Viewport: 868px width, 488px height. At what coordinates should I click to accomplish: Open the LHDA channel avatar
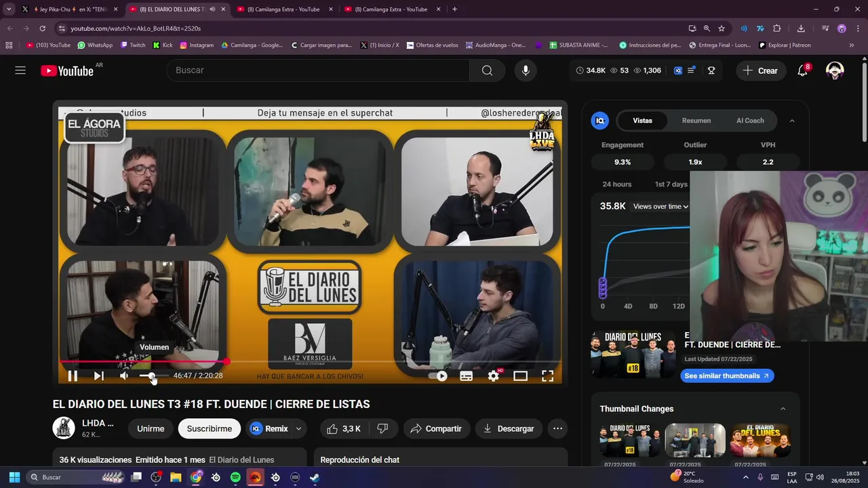(64, 428)
